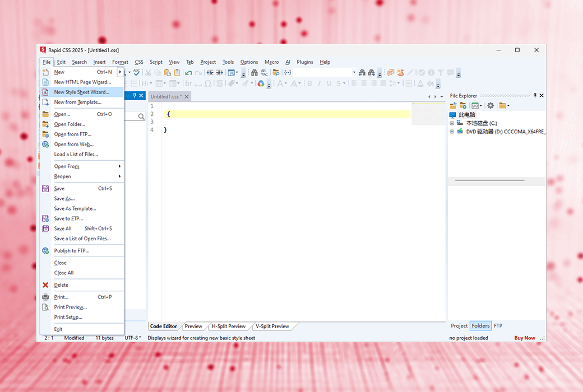Click the printer icon beside Print
583x392 pixels.
(45, 297)
